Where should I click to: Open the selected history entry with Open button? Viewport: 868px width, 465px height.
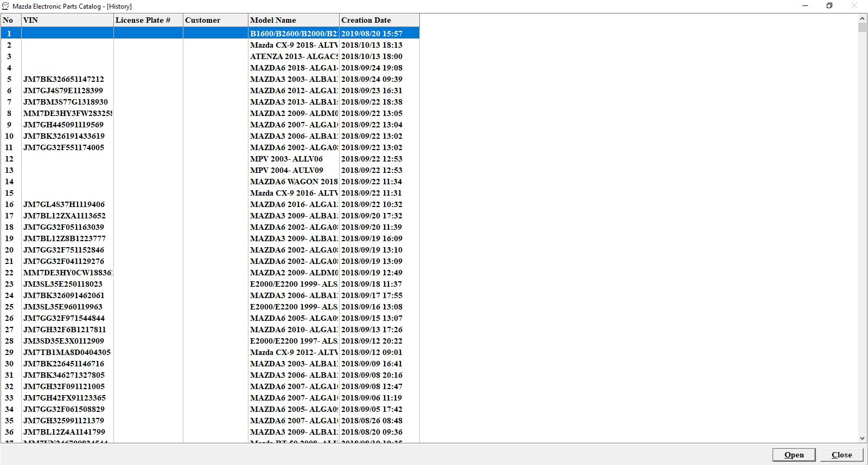[794, 455]
